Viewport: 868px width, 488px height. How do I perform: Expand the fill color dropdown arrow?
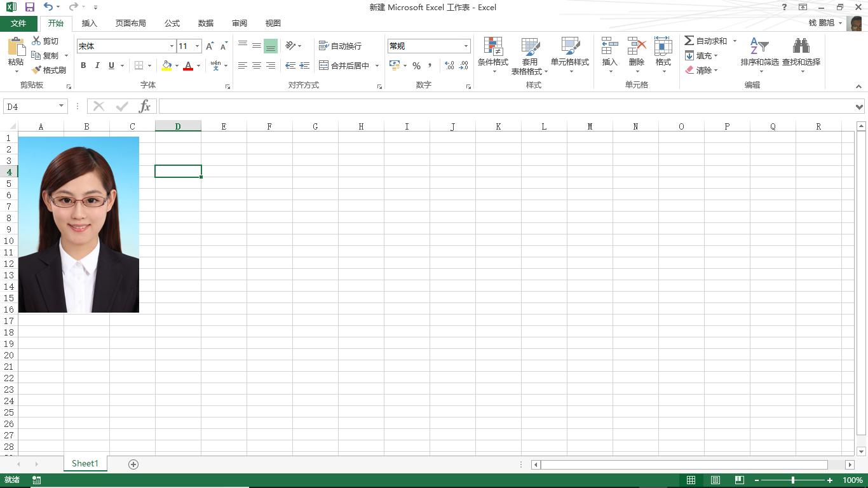177,65
